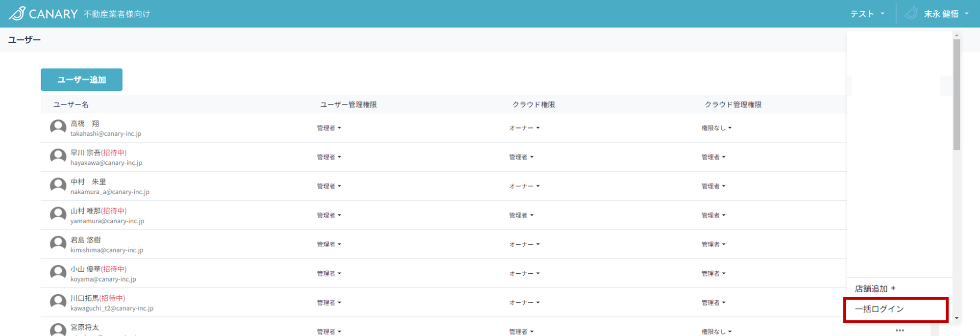This screenshot has height=336, width=980.
Task: Click the クラウド管理権限 column header
Action: tap(733, 104)
